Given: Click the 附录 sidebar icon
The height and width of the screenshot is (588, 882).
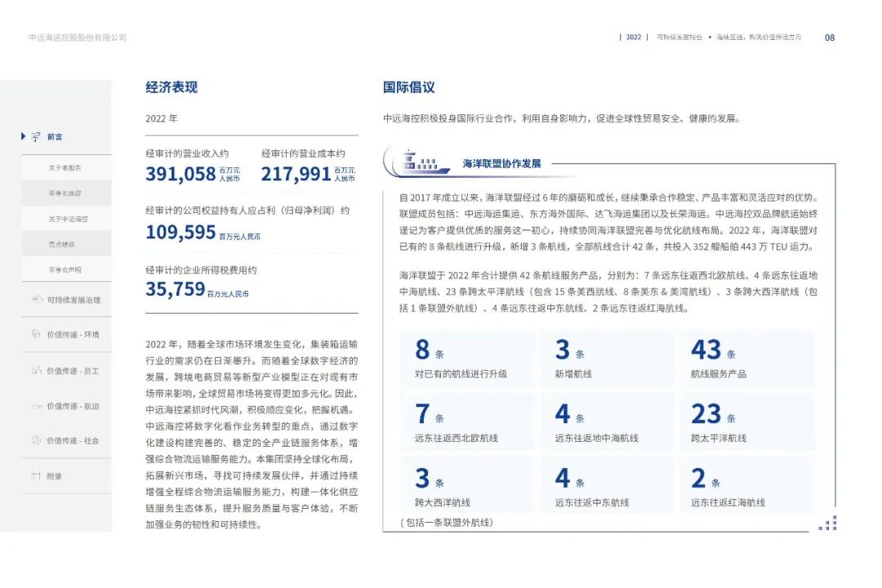Looking at the screenshot, I should (x=36, y=476).
